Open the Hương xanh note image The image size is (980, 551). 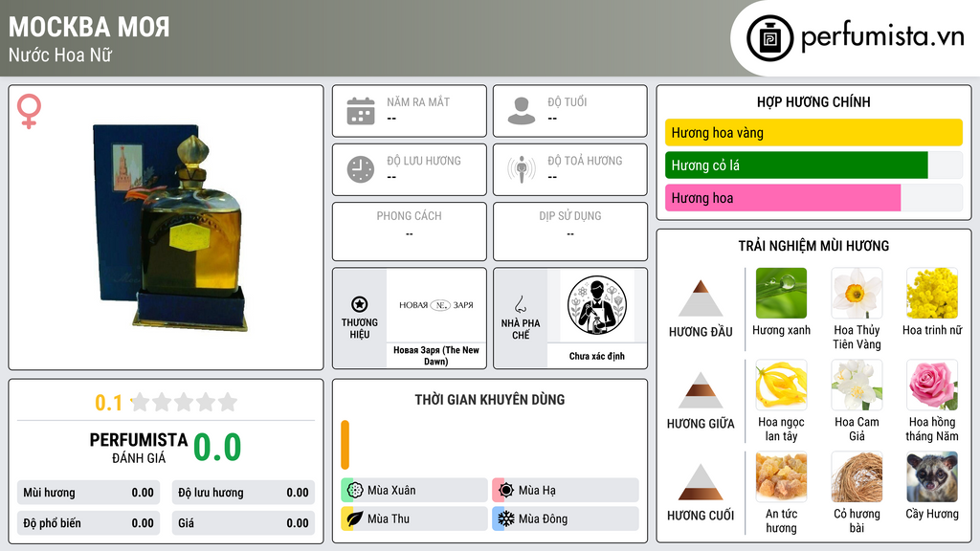pyautogui.click(x=781, y=293)
